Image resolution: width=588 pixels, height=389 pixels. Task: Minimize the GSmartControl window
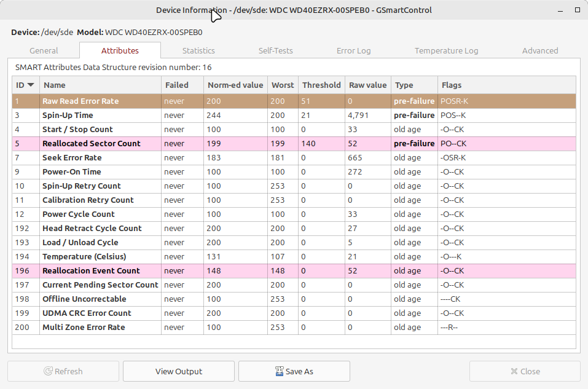pos(560,10)
